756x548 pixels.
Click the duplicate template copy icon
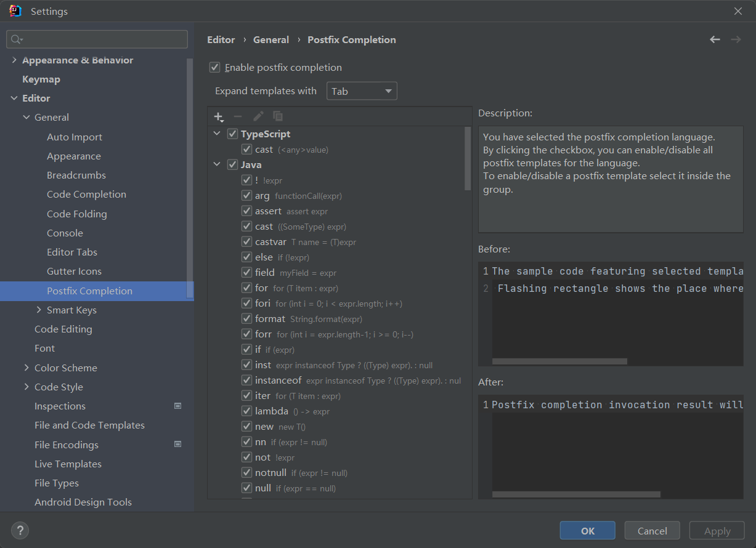point(278,116)
